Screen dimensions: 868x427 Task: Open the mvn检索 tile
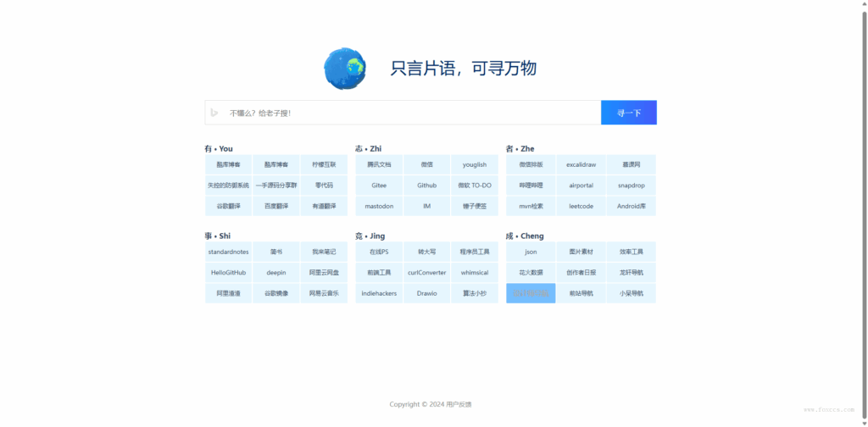click(531, 207)
